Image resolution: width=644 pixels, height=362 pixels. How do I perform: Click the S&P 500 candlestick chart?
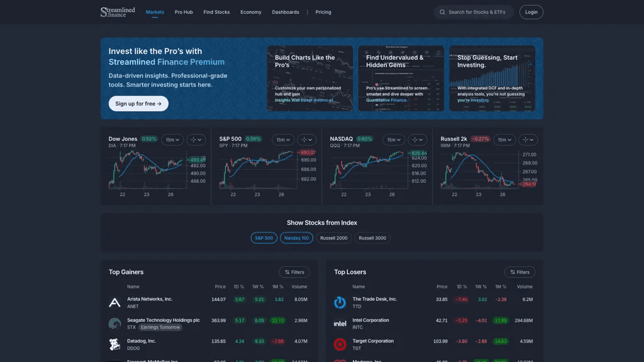[x=258, y=170]
